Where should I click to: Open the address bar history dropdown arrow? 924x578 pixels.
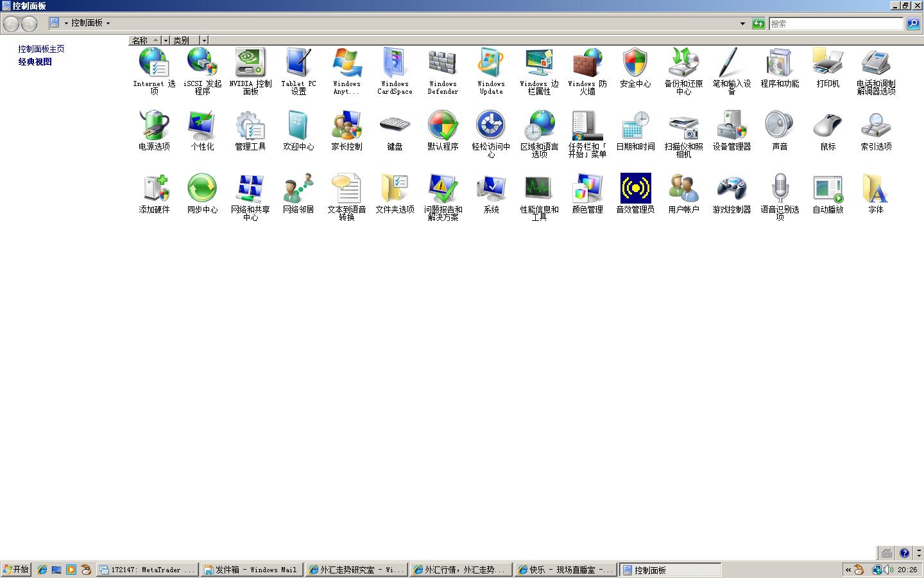click(x=742, y=24)
